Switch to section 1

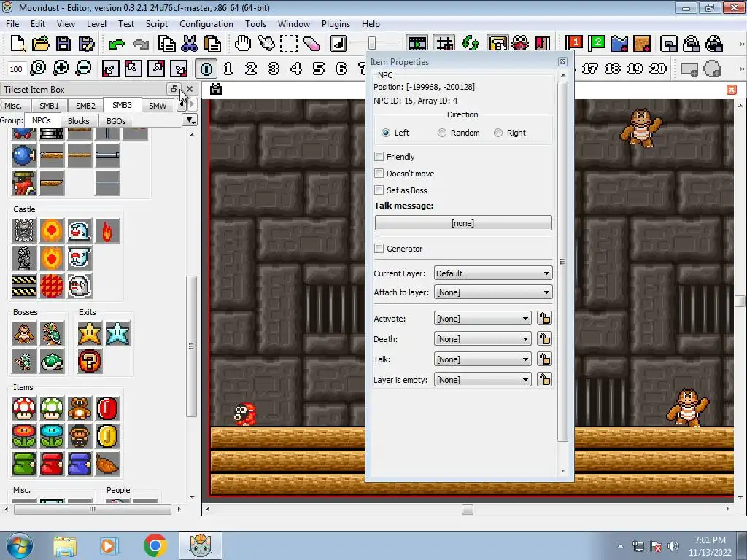coord(228,69)
